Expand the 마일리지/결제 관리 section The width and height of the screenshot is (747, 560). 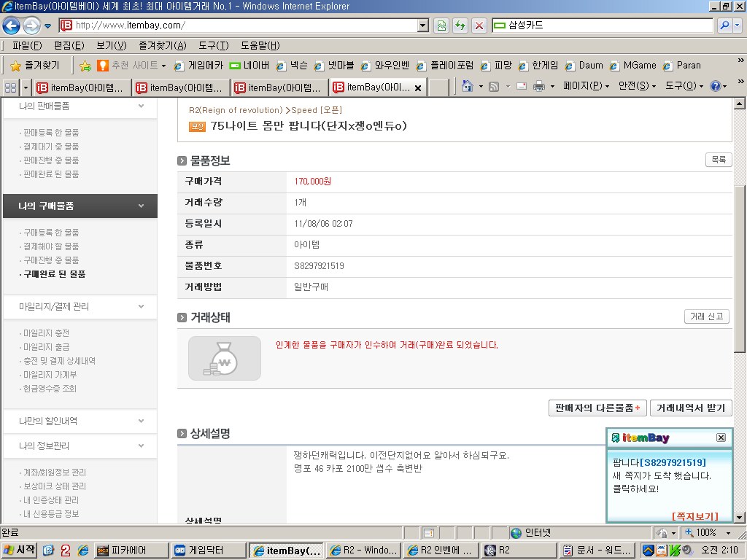tap(141, 306)
